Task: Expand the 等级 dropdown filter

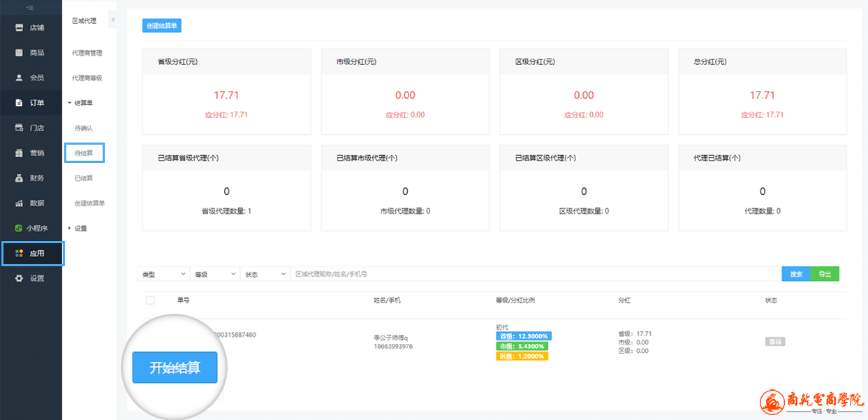Action: (214, 275)
